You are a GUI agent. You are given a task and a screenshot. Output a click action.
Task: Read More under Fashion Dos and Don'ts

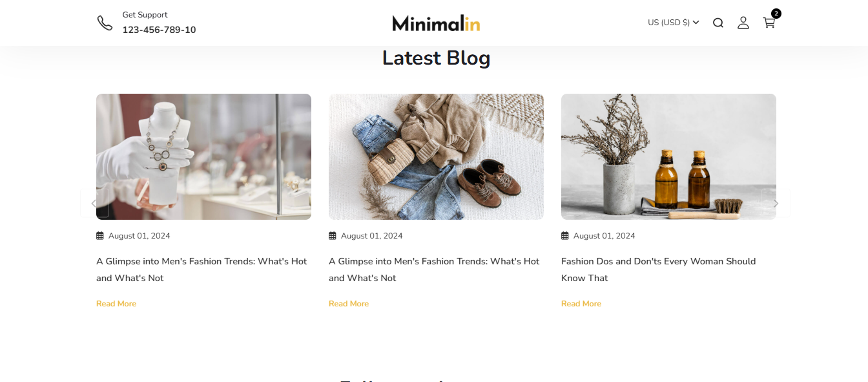pos(581,304)
